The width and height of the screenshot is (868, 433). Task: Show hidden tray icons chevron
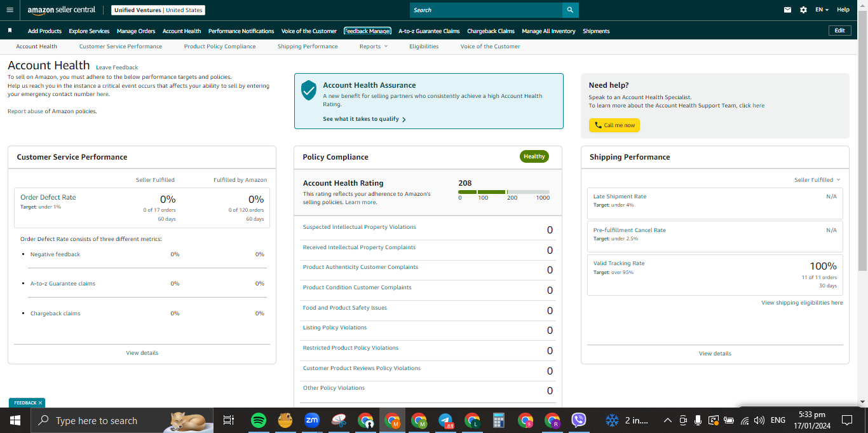point(667,420)
